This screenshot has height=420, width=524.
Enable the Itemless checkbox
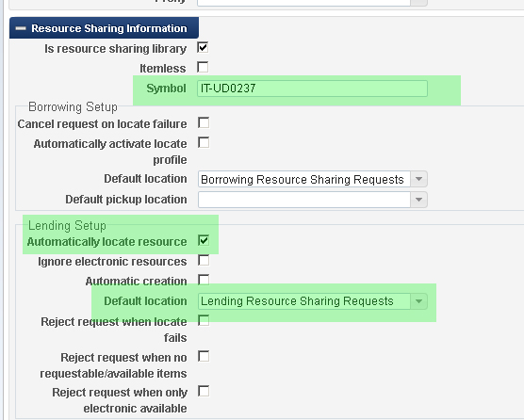[203, 67]
